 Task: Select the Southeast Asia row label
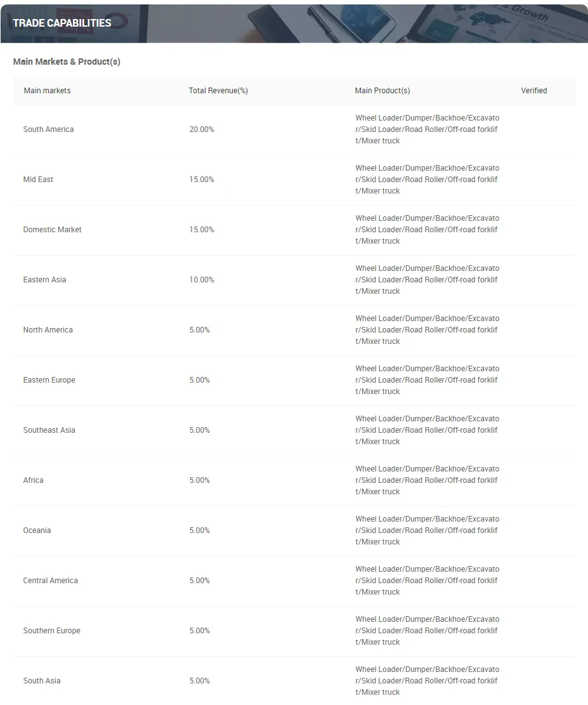pos(49,430)
